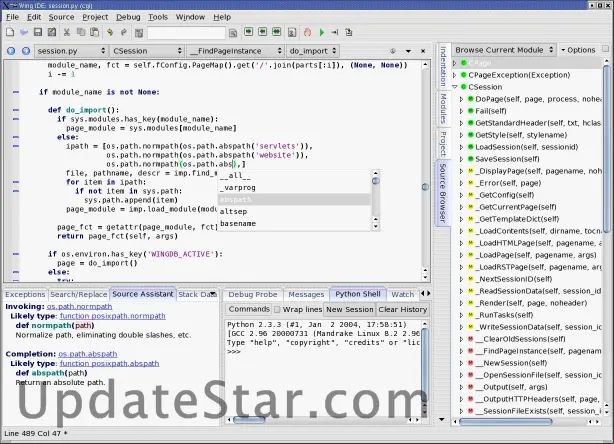Click the green Run debug arrow icon
Viewport: 614px width, 444px height.
[321, 33]
